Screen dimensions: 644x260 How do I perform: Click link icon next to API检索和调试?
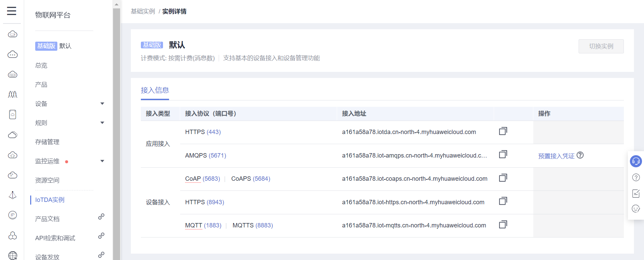point(101,236)
